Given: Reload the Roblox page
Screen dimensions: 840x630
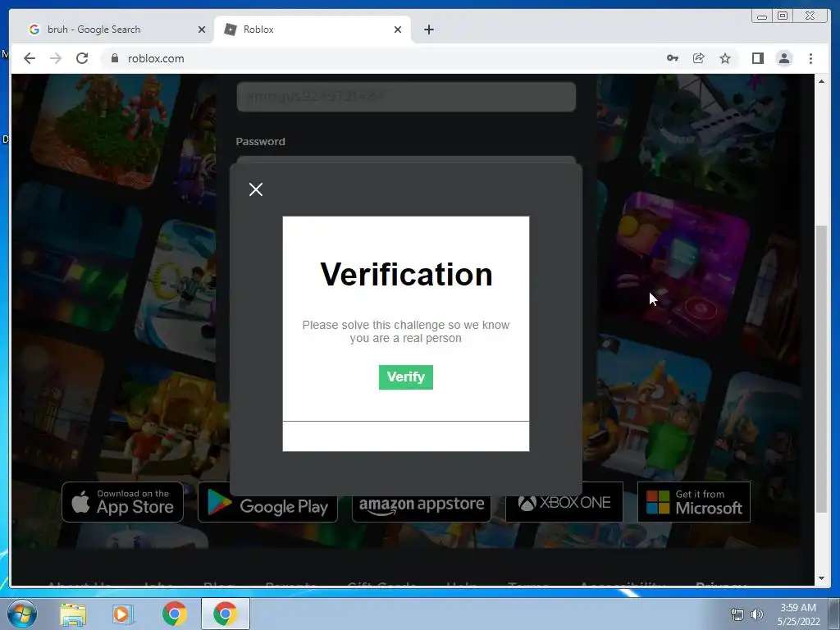Looking at the screenshot, I should click(82, 58).
